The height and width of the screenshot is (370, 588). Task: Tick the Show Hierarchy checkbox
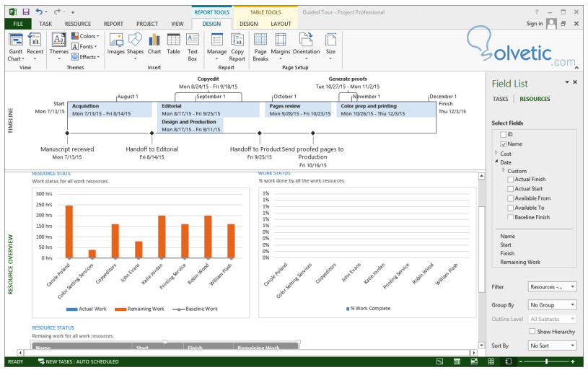(x=532, y=332)
